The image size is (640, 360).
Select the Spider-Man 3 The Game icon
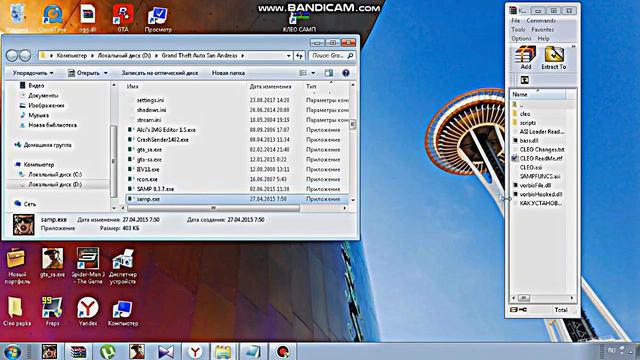pos(88,266)
